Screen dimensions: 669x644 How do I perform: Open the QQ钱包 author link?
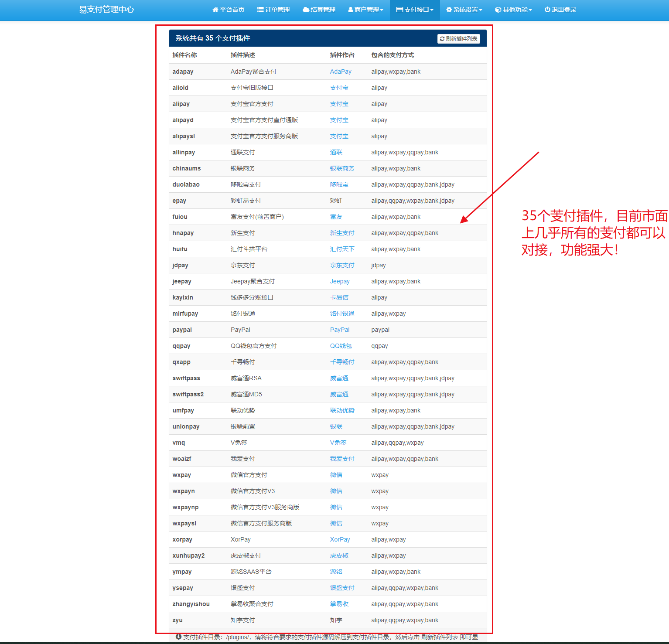341,346
